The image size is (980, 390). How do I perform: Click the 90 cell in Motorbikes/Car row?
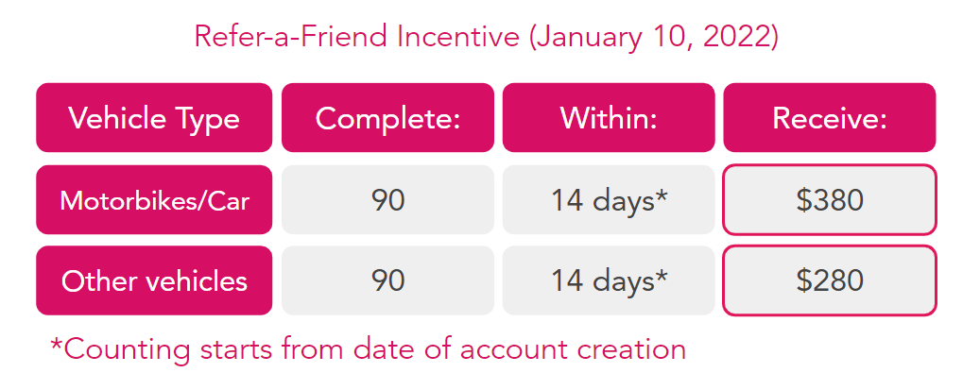(387, 200)
